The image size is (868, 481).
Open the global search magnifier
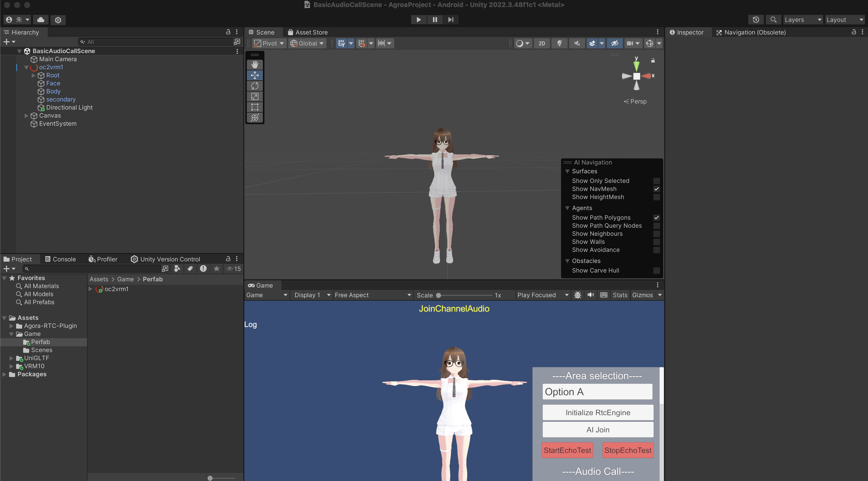(x=773, y=20)
